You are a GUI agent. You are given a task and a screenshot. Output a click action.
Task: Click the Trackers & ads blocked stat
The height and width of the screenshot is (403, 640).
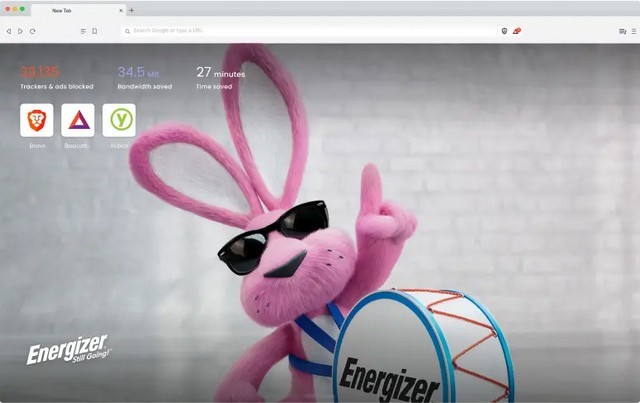click(57, 78)
